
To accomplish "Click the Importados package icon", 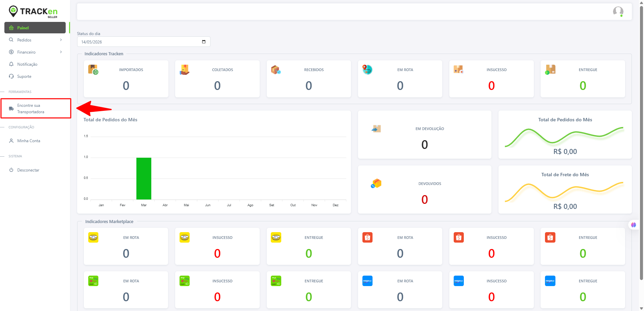I will [x=93, y=70].
